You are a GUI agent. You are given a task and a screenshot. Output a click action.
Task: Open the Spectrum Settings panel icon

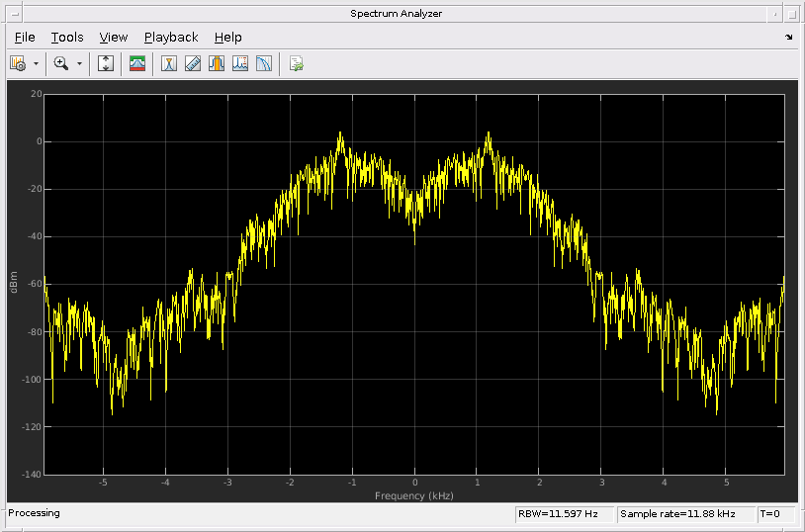pyautogui.click(x=137, y=63)
